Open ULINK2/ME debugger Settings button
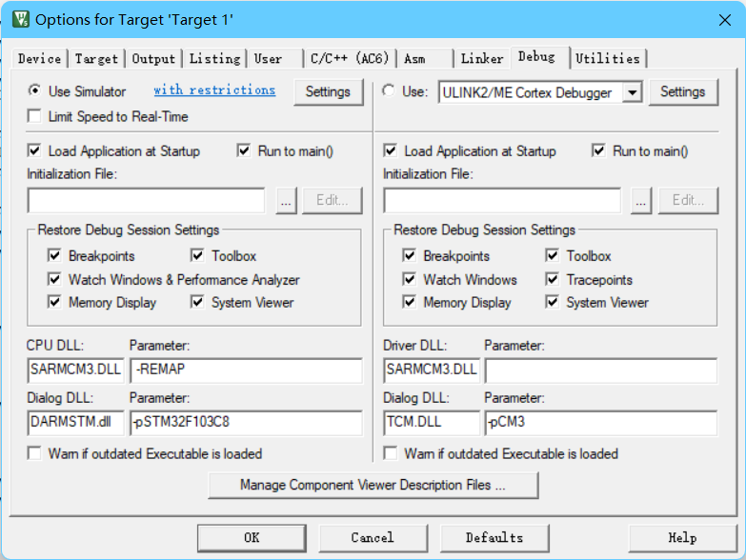 pyautogui.click(x=682, y=91)
